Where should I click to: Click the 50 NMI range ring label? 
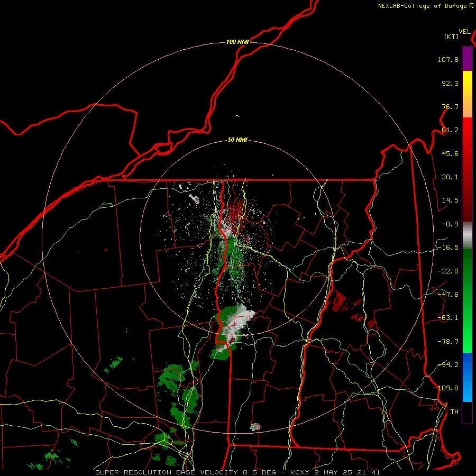(237, 140)
